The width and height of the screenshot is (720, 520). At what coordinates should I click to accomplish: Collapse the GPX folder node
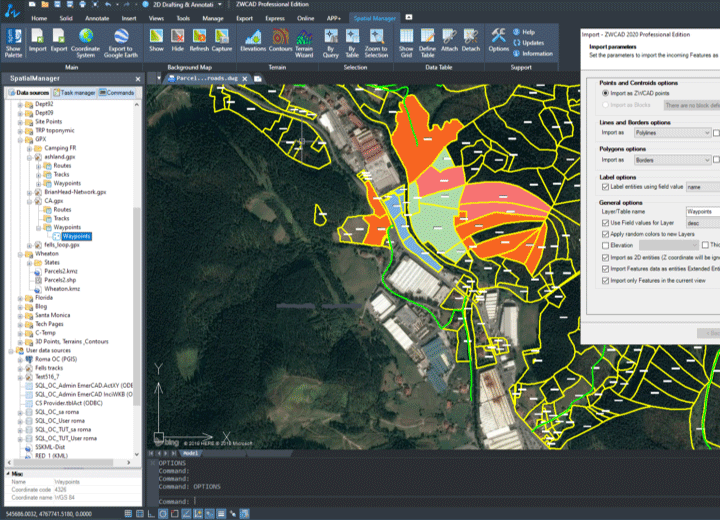click(20, 139)
